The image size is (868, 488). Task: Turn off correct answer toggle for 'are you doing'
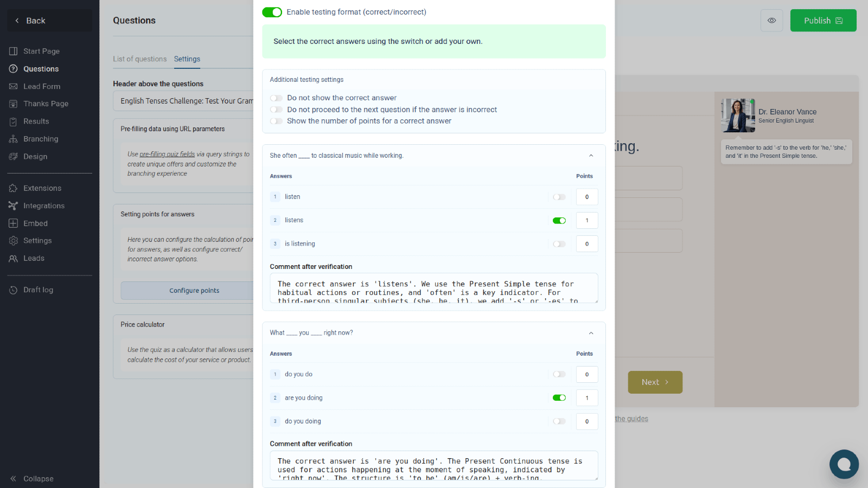tap(559, 397)
